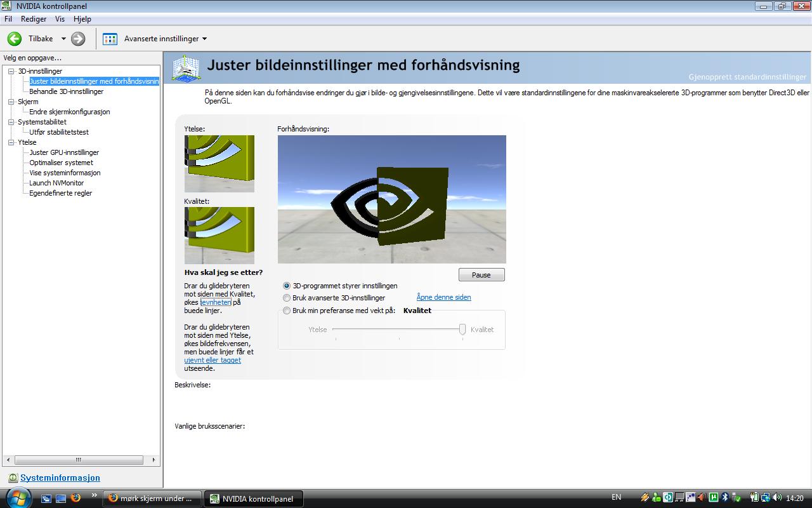812x508 pixels.
Task: Click the NVIDIA icon in the title bar
Action: pos(8,6)
